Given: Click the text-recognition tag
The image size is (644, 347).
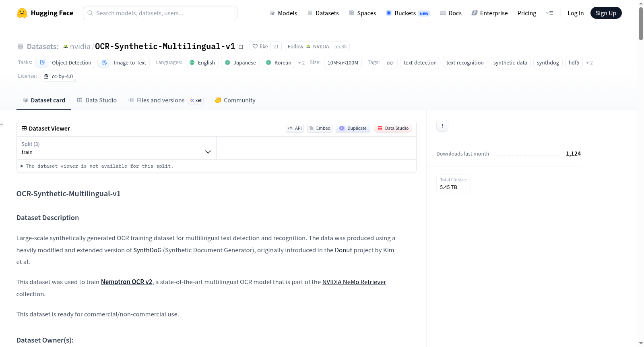Looking at the screenshot, I should pos(465,62).
